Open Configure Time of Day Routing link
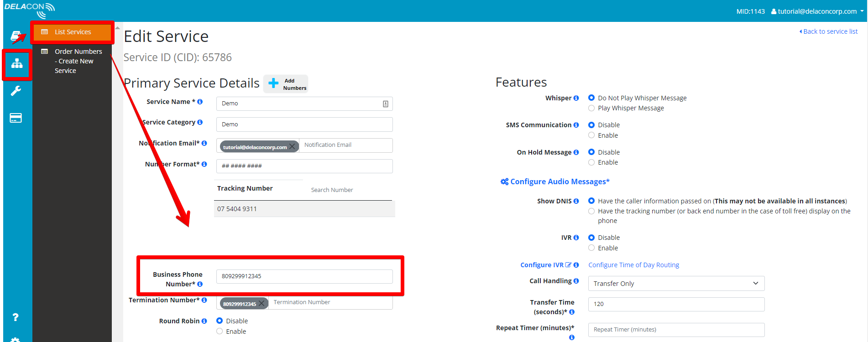Image resolution: width=868 pixels, height=342 pixels. [633, 265]
